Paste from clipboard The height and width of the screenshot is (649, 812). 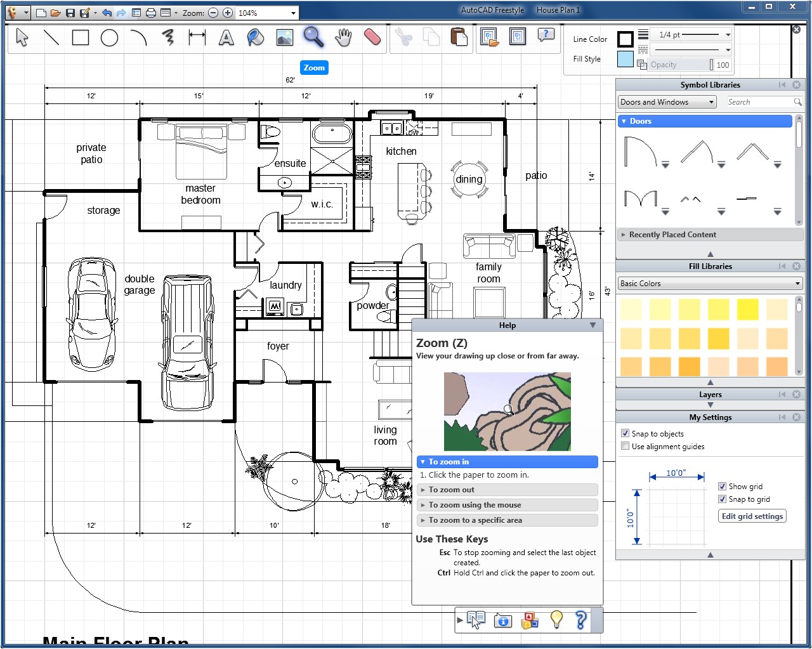tap(459, 37)
